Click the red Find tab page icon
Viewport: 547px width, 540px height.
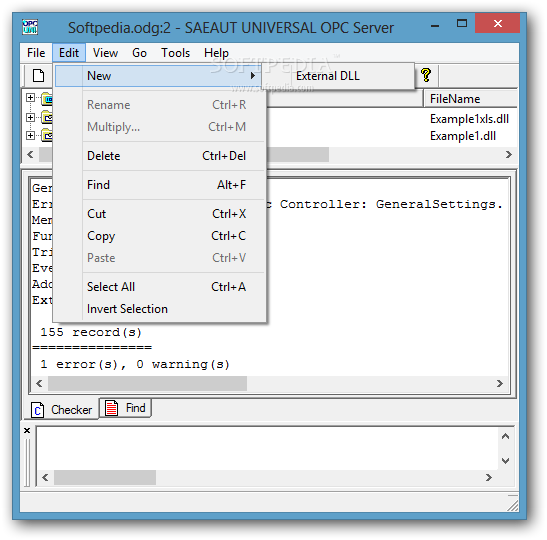coord(112,408)
